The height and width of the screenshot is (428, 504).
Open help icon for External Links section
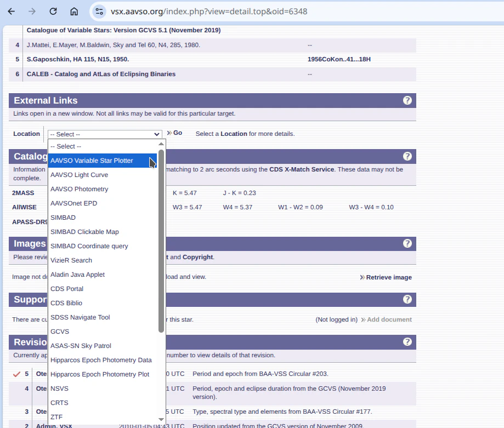(x=407, y=100)
